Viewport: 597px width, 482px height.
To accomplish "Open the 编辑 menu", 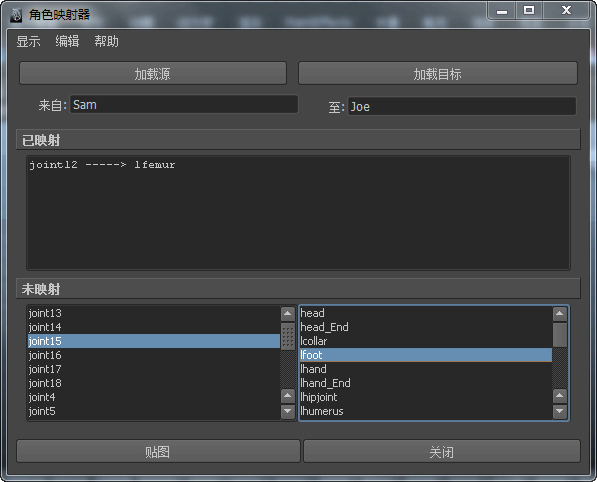I will pos(67,41).
